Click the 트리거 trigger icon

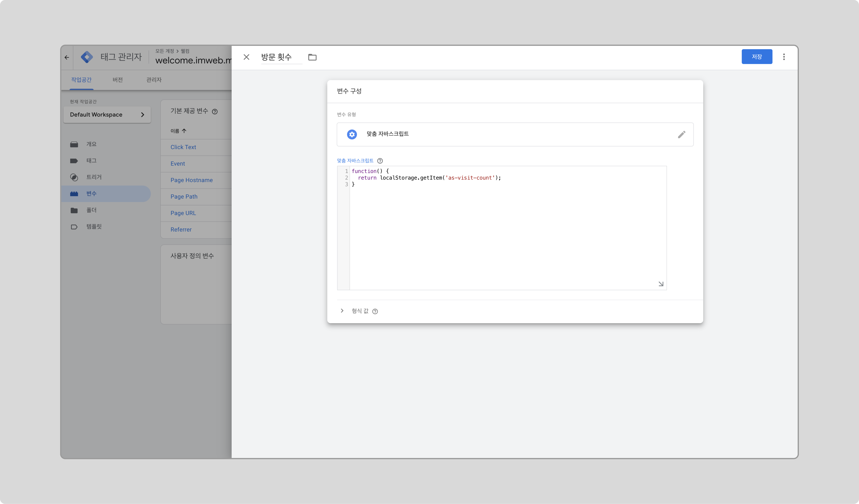pyautogui.click(x=74, y=177)
